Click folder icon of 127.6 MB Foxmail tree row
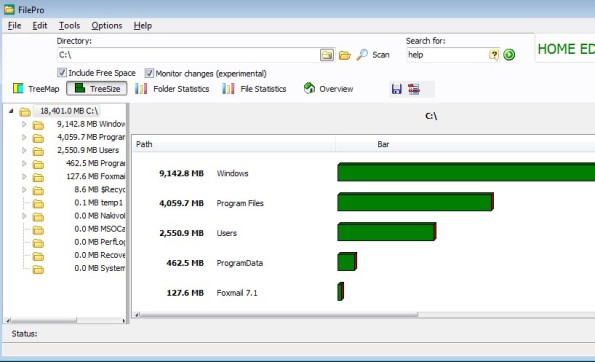 (38, 177)
